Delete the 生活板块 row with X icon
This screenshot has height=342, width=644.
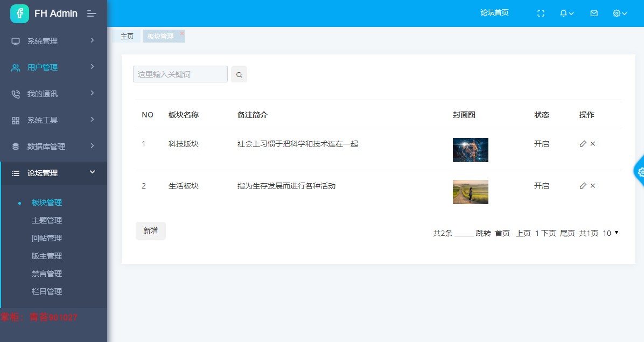tap(593, 186)
